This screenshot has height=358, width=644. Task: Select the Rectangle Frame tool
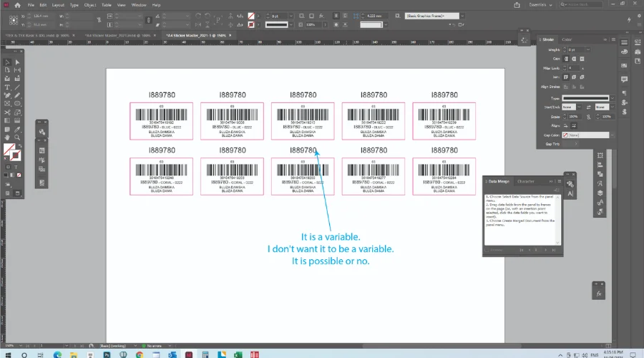coord(7,104)
